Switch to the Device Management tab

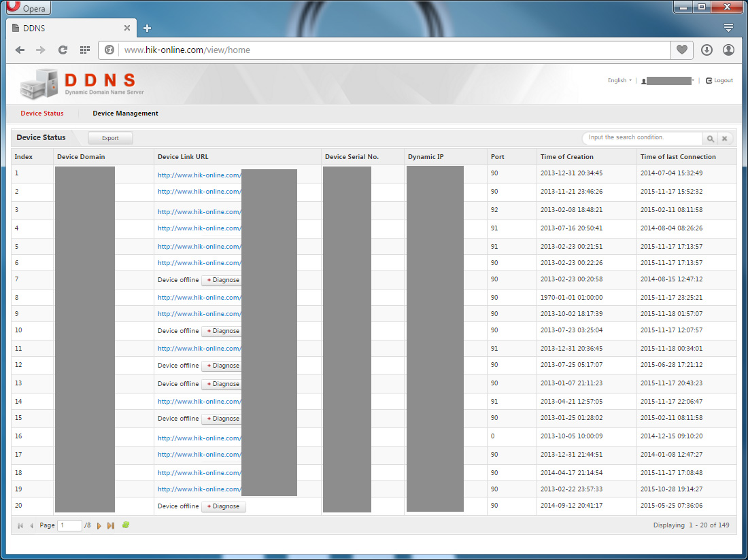point(126,113)
